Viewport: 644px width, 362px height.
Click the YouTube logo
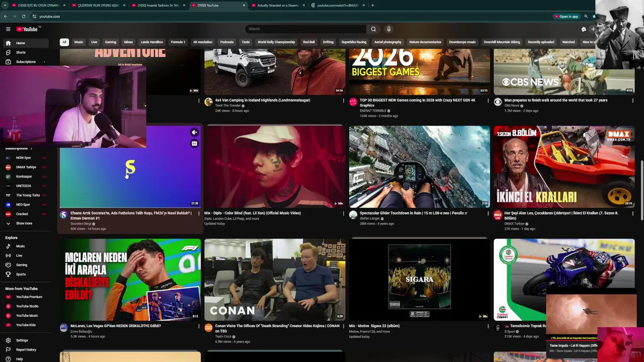point(27,29)
